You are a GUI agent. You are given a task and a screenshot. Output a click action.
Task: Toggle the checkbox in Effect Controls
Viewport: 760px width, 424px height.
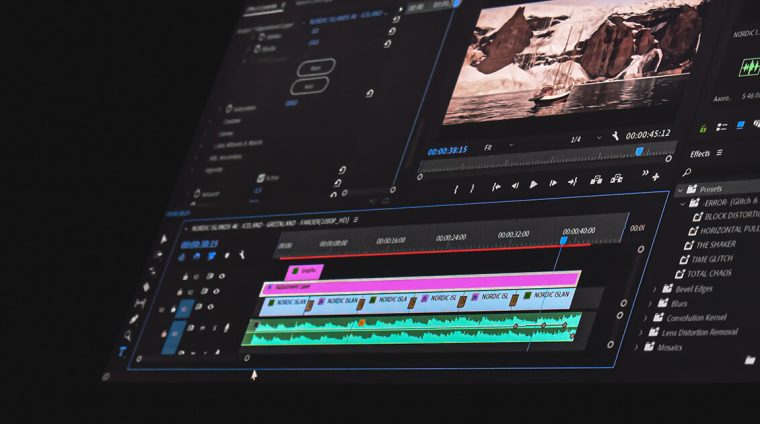click(261, 178)
